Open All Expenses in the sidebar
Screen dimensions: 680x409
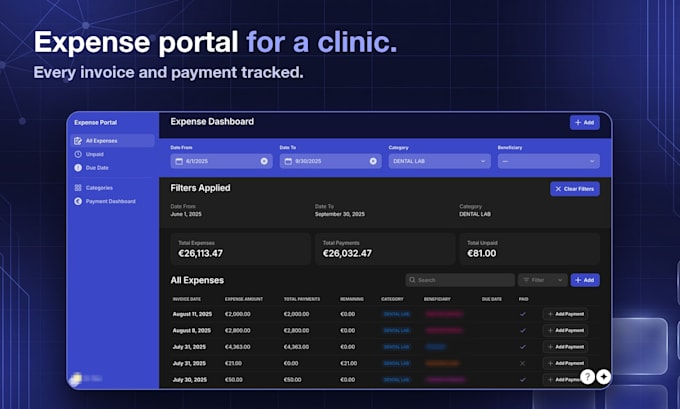click(x=112, y=141)
